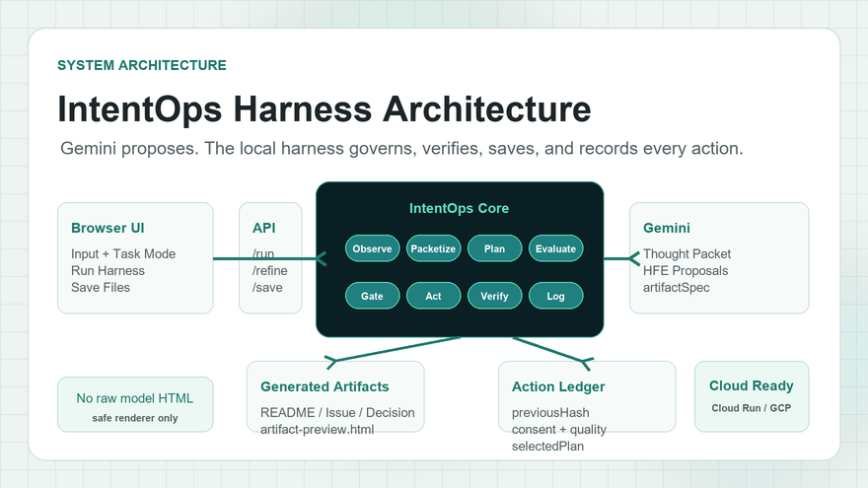This screenshot has width=868, height=488.
Task: Select the Action Ledger heading
Action: [x=558, y=386]
